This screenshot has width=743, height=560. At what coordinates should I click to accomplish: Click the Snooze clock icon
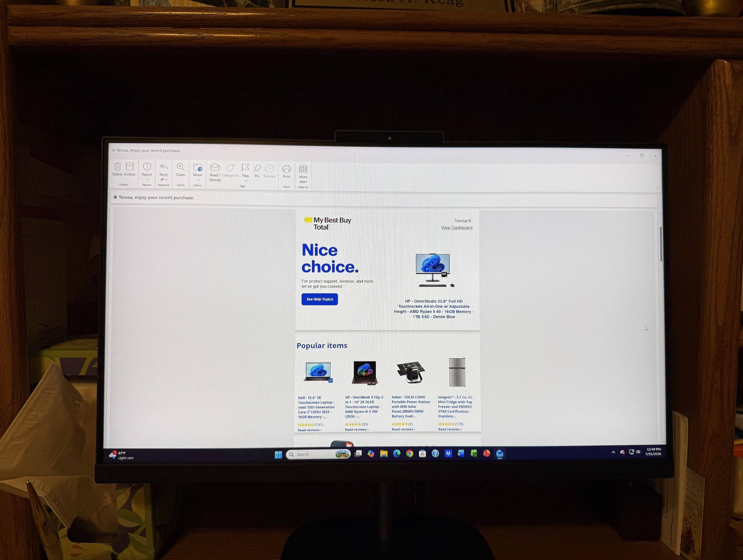tap(269, 168)
